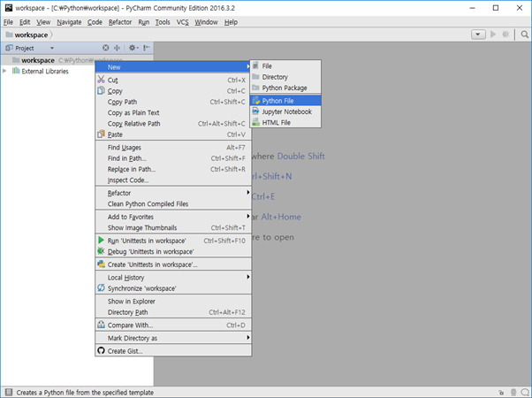This screenshot has width=532, height=398.
Task: Click the Synchronize refresh icon
Action: (101, 287)
